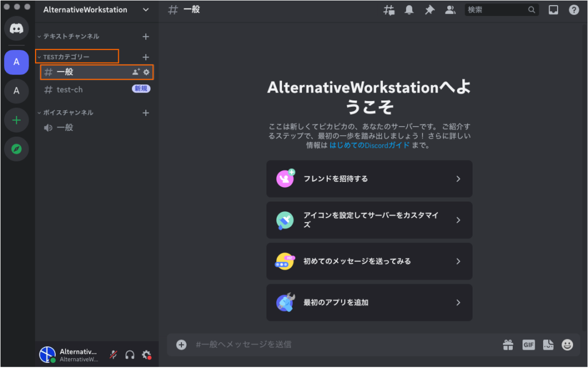Collapse the ボイスチャンネル category
The height and width of the screenshot is (368, 588).
pos(68,113)
